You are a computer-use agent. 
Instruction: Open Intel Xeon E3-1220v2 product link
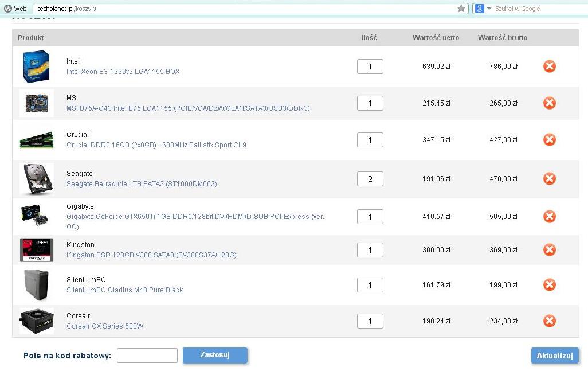point(123,71)
